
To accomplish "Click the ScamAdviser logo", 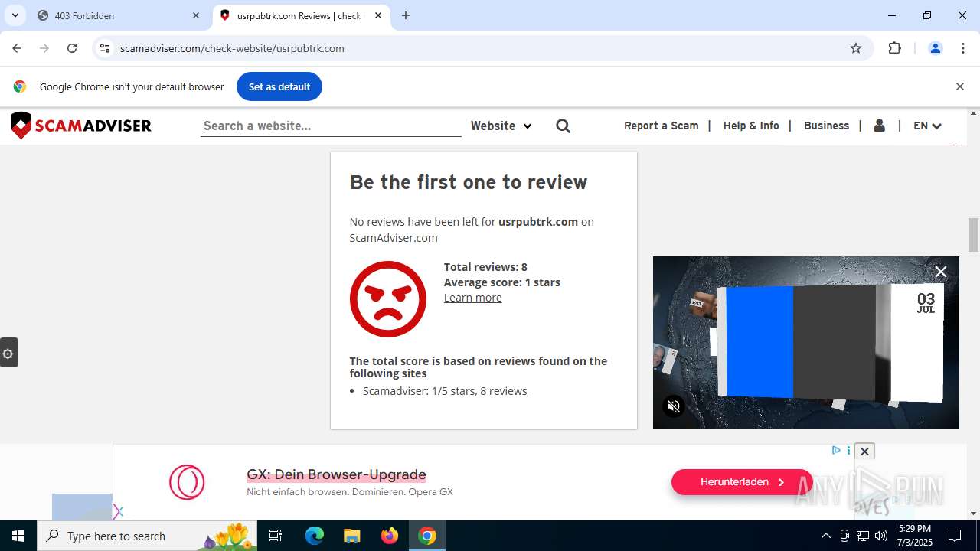I will [x=81, y=126].
